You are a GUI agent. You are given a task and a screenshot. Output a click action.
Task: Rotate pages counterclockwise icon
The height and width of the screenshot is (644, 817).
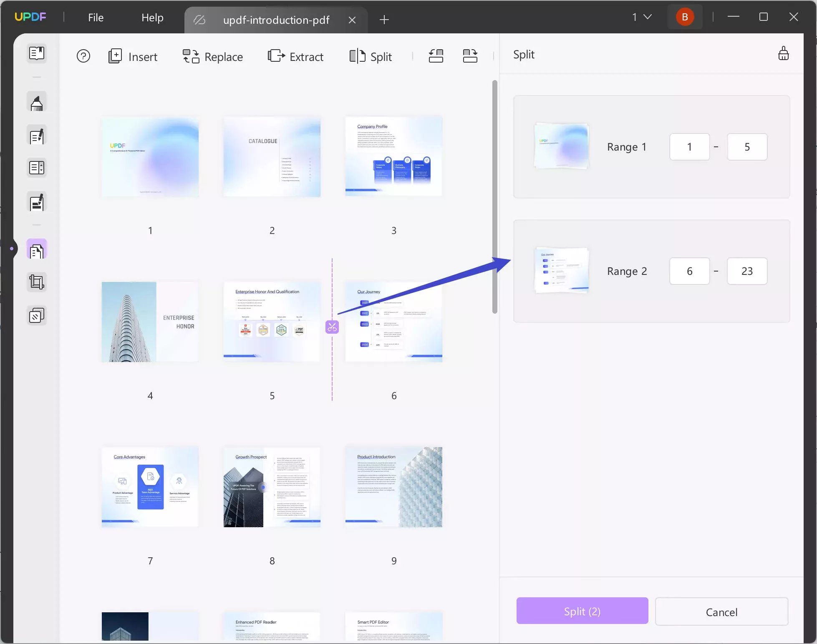pyautogui.click(x=436, y=56)
